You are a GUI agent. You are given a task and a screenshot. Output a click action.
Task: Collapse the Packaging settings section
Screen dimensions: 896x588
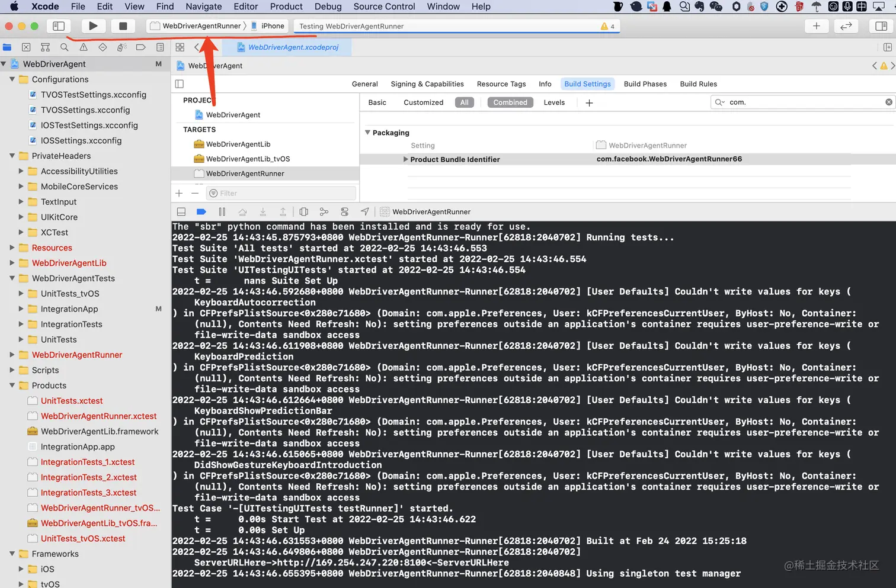click(x=367, y=133)
